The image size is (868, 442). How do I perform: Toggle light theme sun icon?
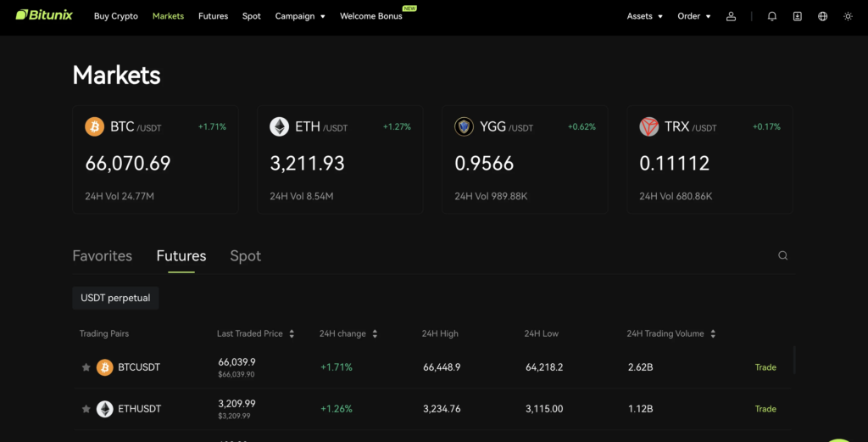click(x=848, y=17)
